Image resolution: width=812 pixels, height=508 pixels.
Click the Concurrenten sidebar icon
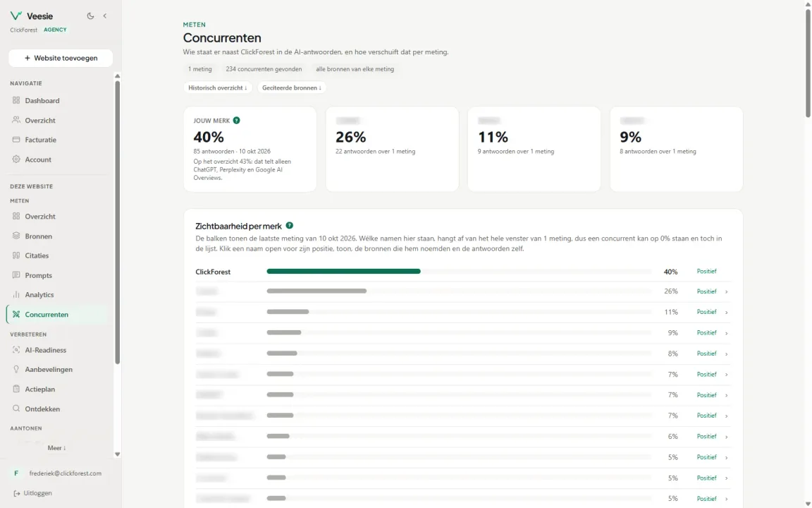[x=16, y=314]
